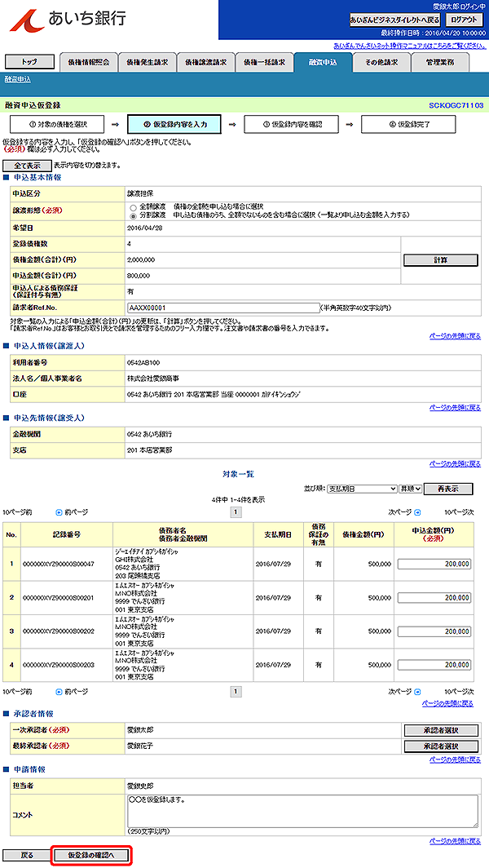Open the 管理業務 tab
The width and height of the screenshot is (489, 868).
click(440, 63)
